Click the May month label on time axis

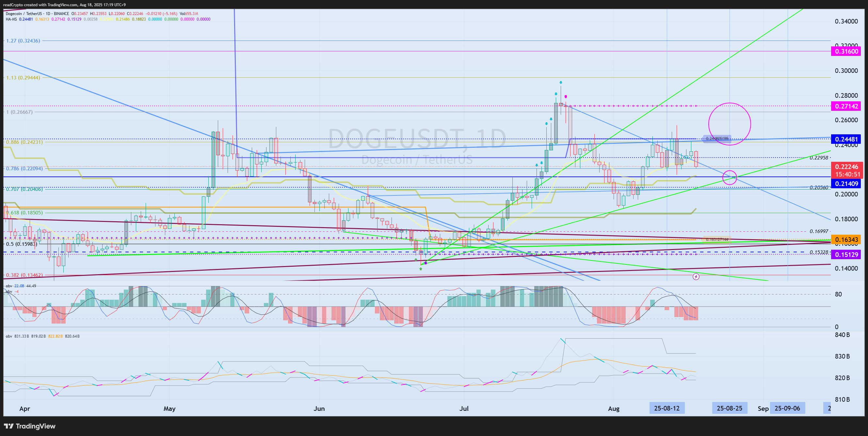pos(169,409)
